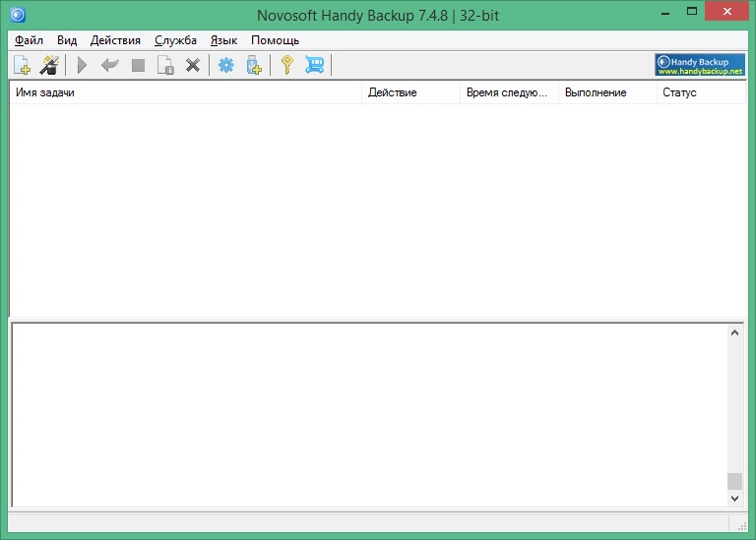
Task: Sort by the Время следую... column header
Action: (509, 92)
